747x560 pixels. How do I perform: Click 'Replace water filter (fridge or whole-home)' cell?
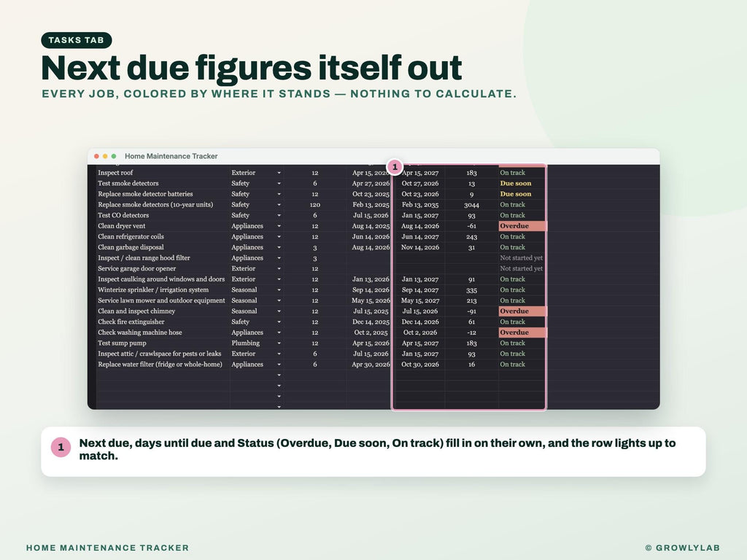click(163, 365)
